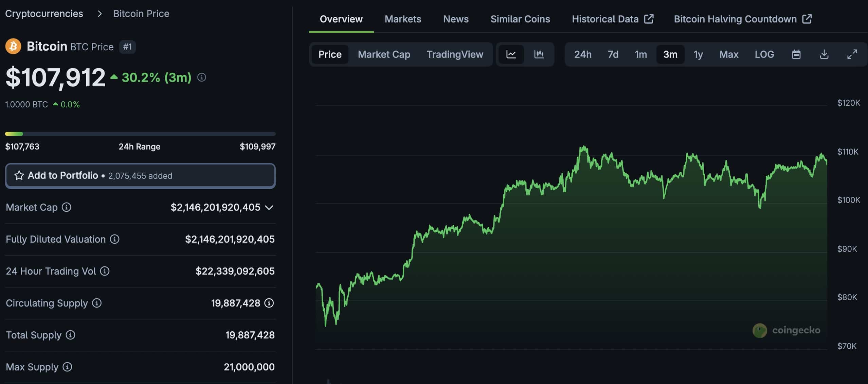868x384 pixels.
Task: Set chart range to 24h
Action: tap(583, 54)
